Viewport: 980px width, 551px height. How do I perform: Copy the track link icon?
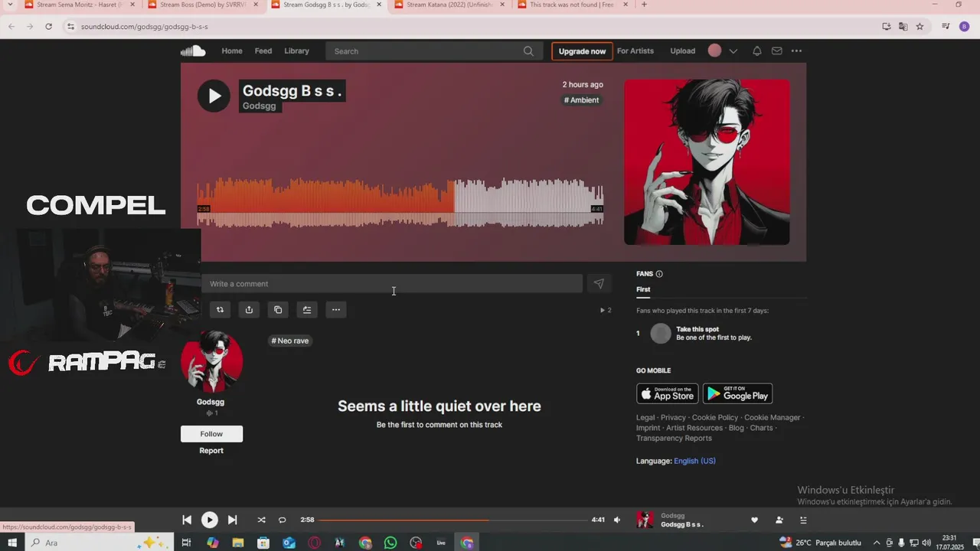[x=278, y=310]
